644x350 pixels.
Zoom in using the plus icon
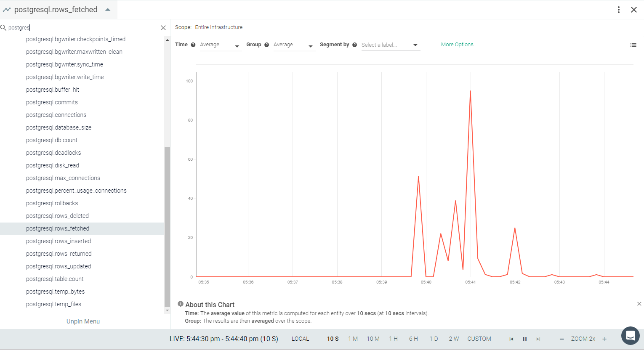(604, 339)
